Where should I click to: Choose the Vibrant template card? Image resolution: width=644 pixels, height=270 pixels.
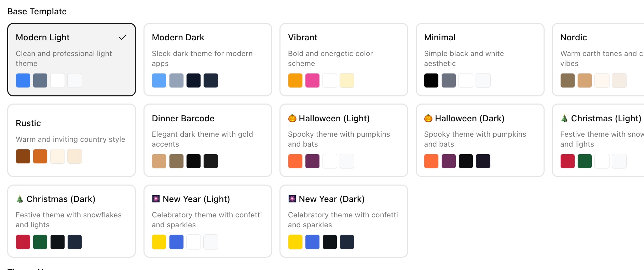[344, 59]
